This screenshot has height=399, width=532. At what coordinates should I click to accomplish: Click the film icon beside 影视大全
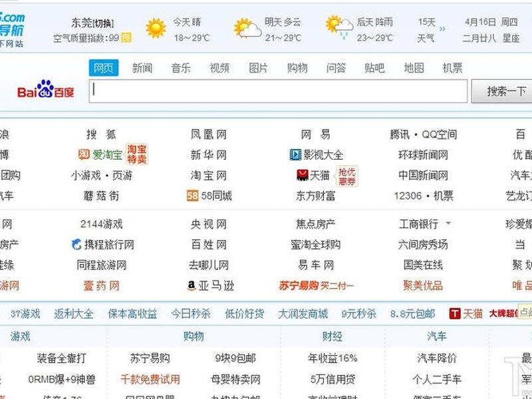[295, 155]
